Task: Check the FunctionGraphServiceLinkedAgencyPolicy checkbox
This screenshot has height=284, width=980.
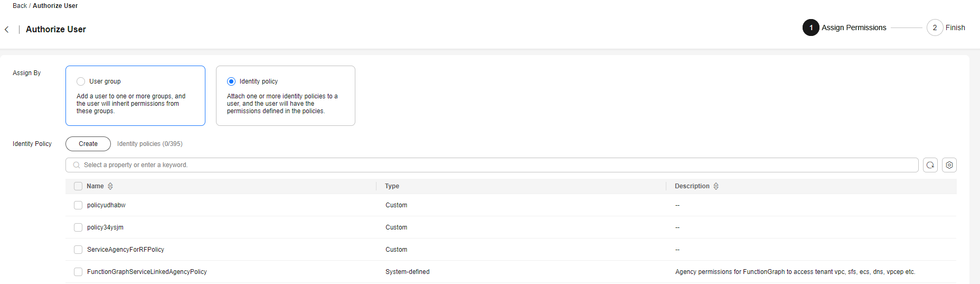Action: click(x=78, y=272)
